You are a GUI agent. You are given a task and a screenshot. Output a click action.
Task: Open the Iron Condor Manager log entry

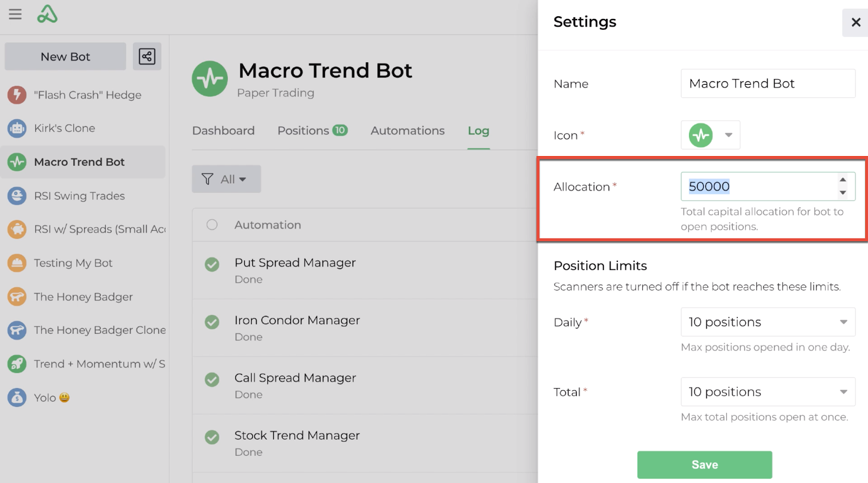tap(365, 327)
